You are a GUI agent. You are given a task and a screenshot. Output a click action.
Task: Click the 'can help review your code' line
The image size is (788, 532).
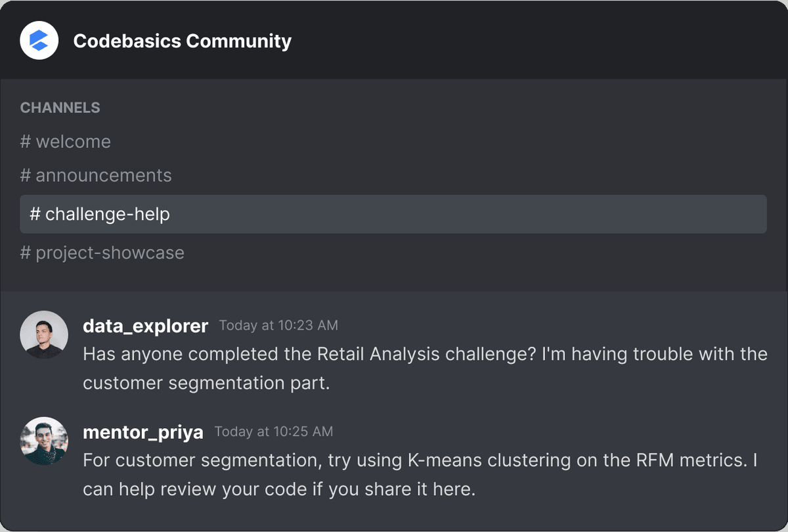coord(279,489)
